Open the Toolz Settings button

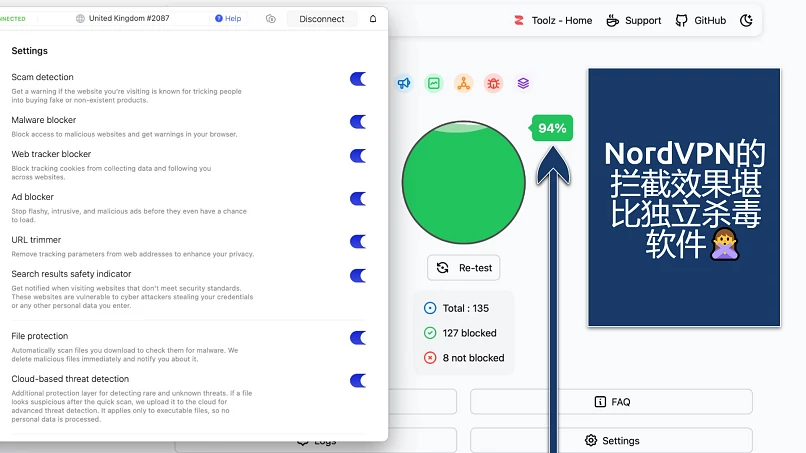pyautogui.click(x=611, y=441)
